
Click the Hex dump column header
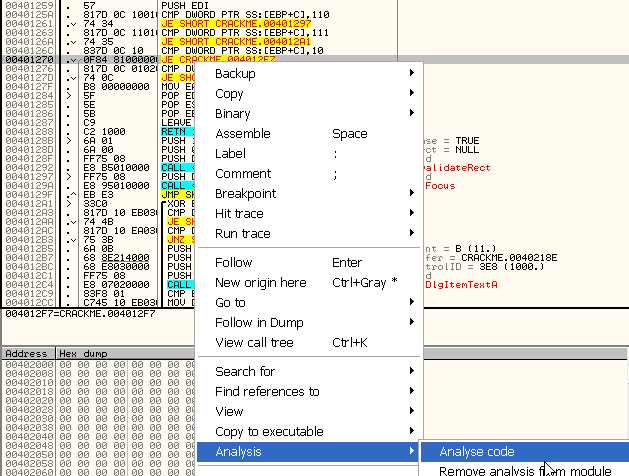pyautogui.click(x=80, y=354)
